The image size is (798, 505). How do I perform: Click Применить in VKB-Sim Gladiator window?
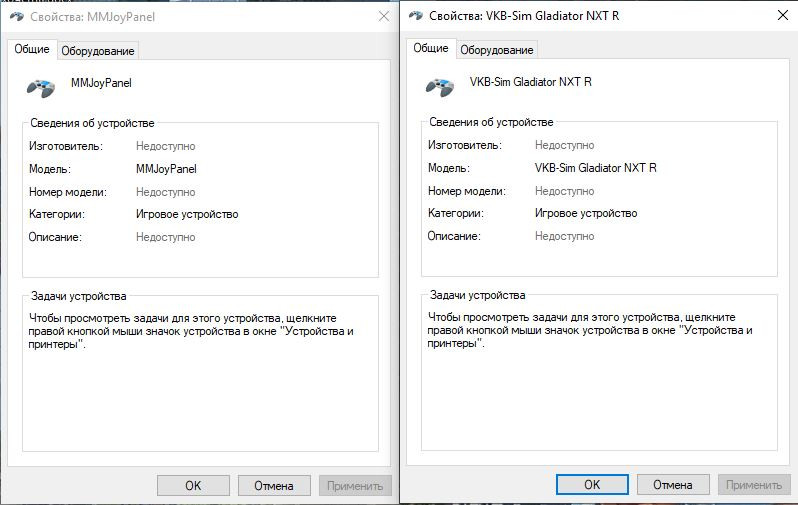coord(754,485)
